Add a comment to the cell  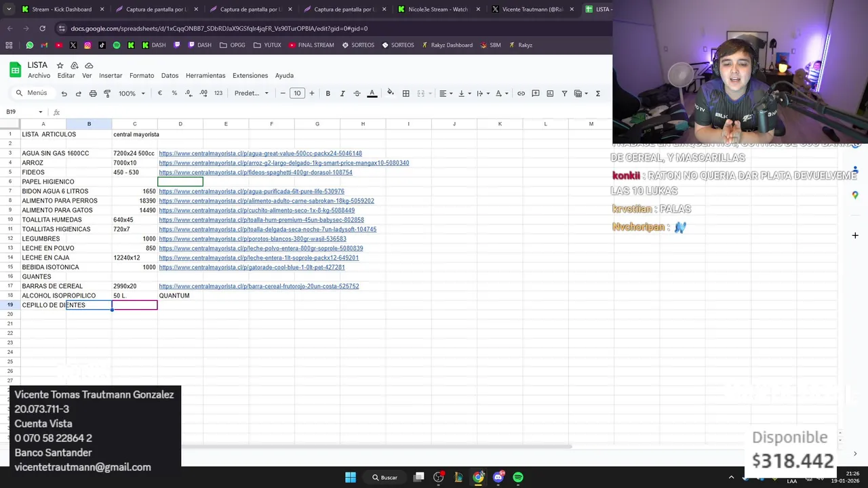tap(536, 94)
